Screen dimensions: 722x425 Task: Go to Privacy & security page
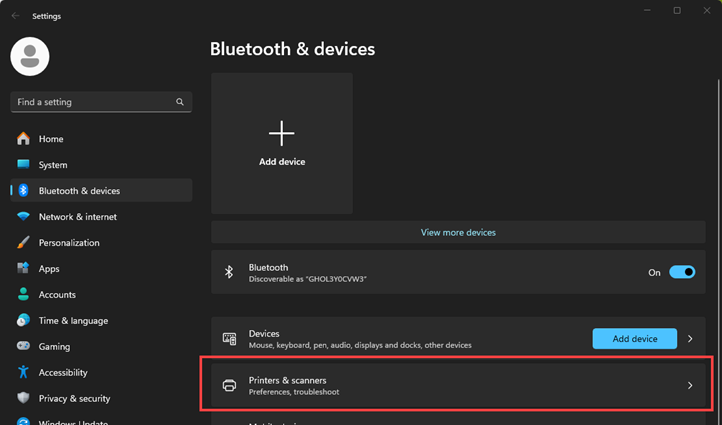(x=74, y=398)
